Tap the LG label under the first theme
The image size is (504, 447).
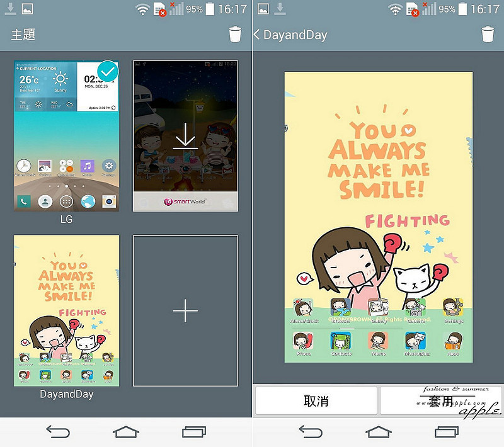pyautogui.click(x=67, y=219)
